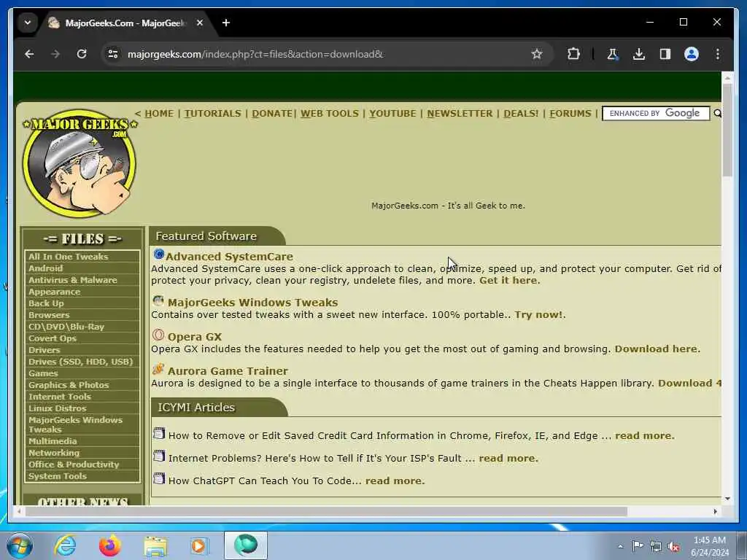This screenshot has width=747, height=560.
Task: Open Office & Productivity category
Action: click(x=74, y=464)
